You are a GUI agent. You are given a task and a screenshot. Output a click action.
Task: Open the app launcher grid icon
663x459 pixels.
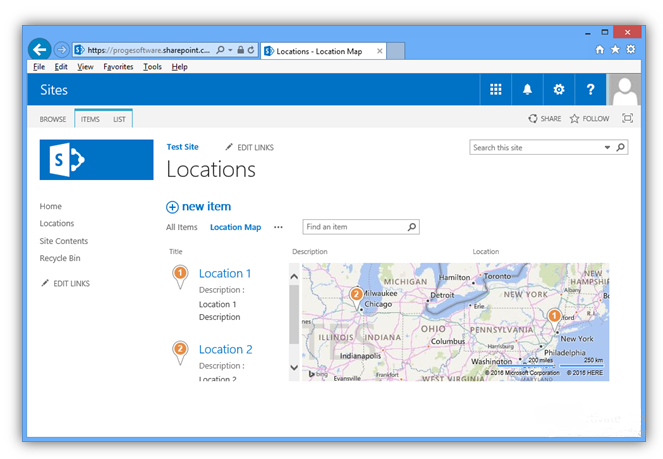(x=496, y=89)
